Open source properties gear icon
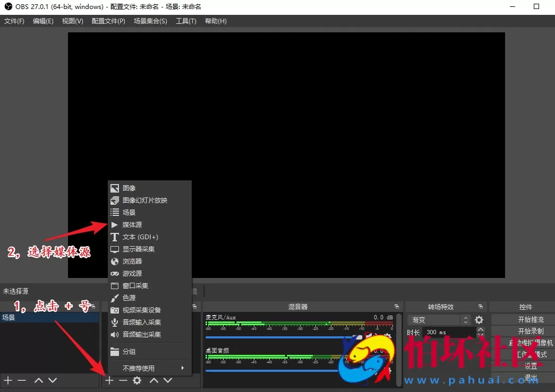The height and width of the screenshot is (392, 555). [137, 380]
